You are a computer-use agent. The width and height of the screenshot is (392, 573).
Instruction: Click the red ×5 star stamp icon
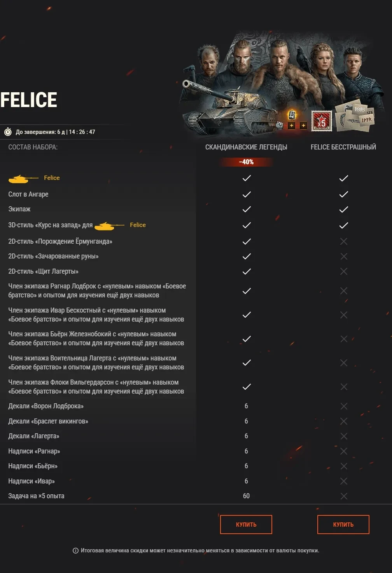click(x=322, y=121)
